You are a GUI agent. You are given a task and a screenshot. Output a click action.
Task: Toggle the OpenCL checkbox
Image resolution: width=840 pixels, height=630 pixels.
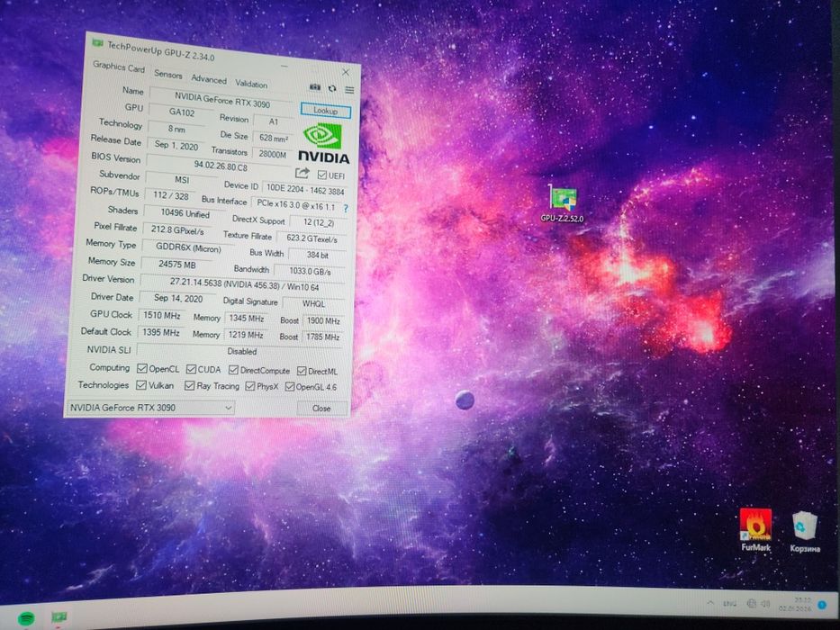142,368
